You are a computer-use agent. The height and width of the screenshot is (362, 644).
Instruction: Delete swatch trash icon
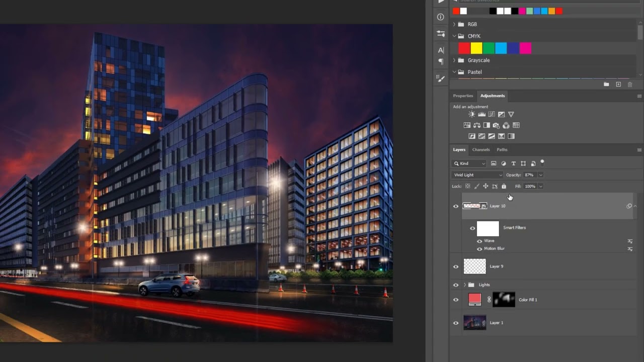click(x=630, y=84)
